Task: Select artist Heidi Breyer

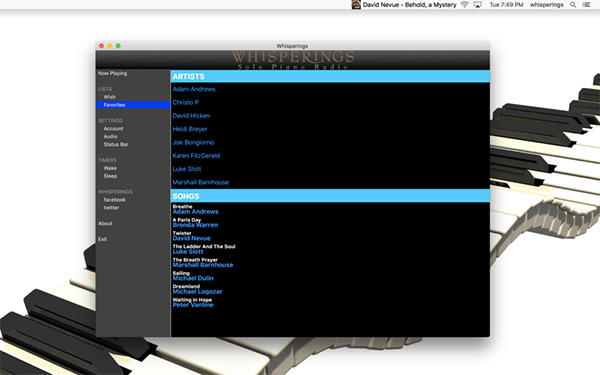Action: click(190, 129)
